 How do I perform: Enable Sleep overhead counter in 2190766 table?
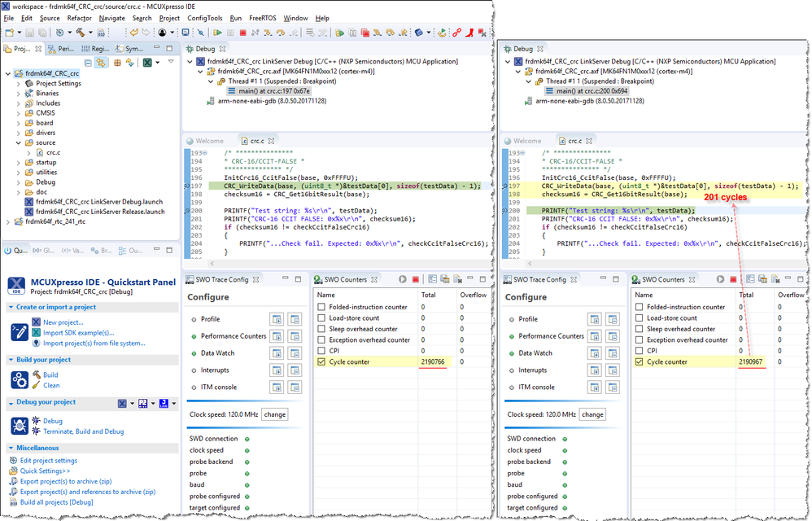click(x=321, y=329)
